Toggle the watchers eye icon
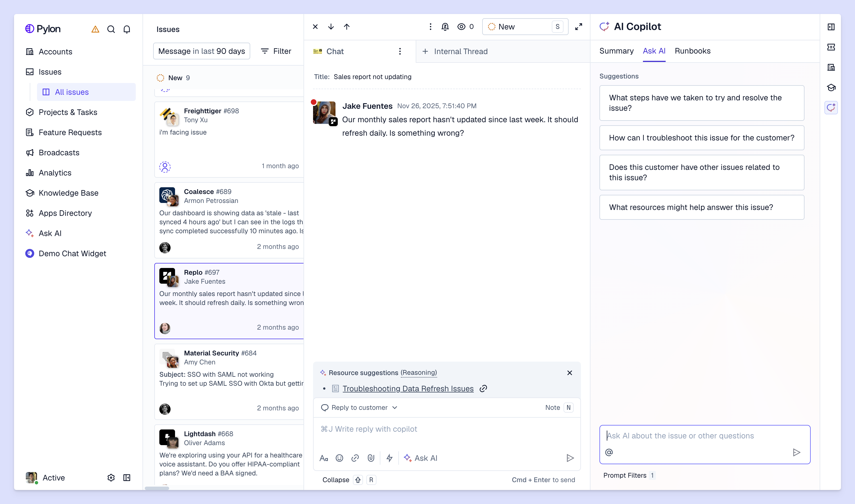 (x=461, y=27)
